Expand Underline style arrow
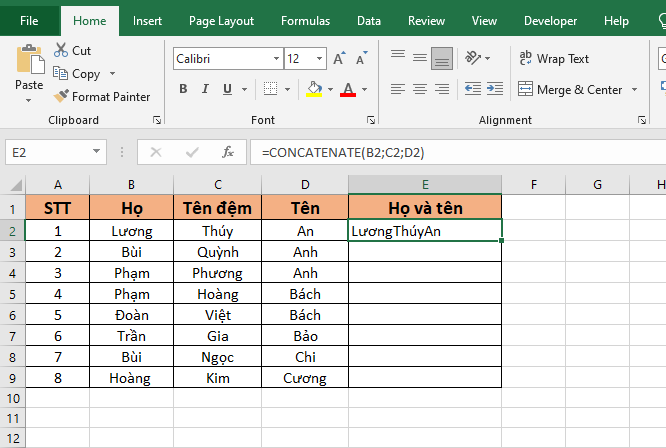The height and width of the screenshot is (448, 666). pos(244,89)
